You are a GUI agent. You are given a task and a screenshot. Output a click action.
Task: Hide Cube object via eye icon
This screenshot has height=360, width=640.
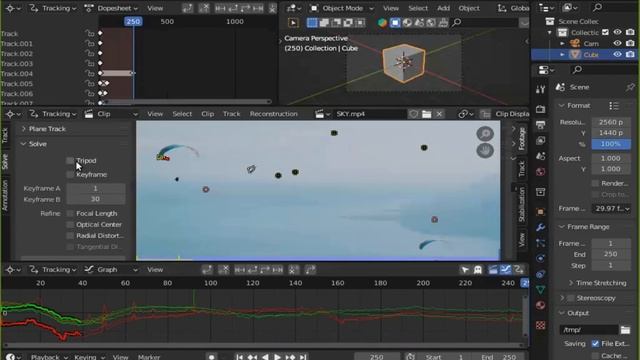(x=617, y=54)
